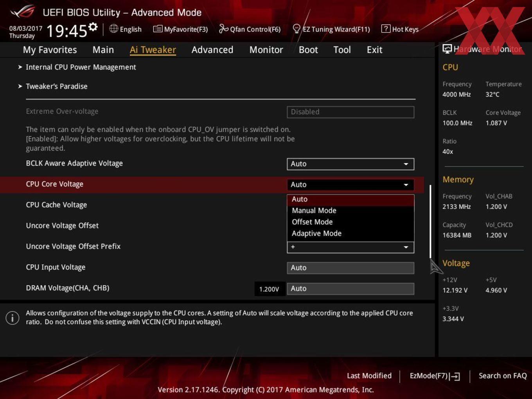Switch to the Main tab
The width and height of the screenshot is (532, 399).
coord(103,50)
